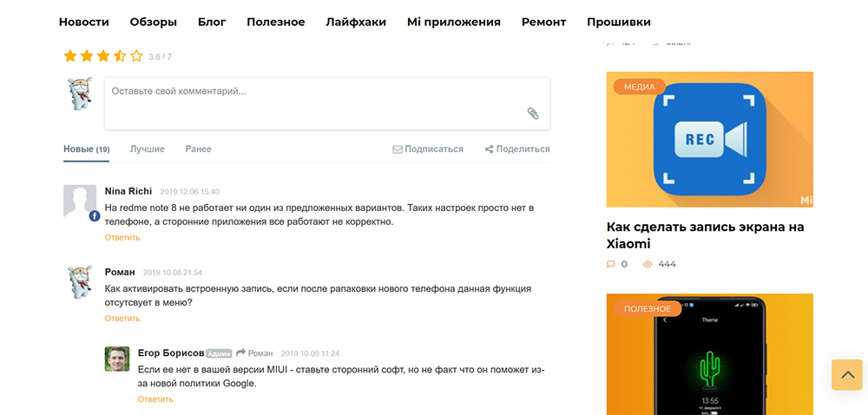Click the Роман author name
This screenshot has width=868, height=415.
pyautogui.click(x=120, y=273)
